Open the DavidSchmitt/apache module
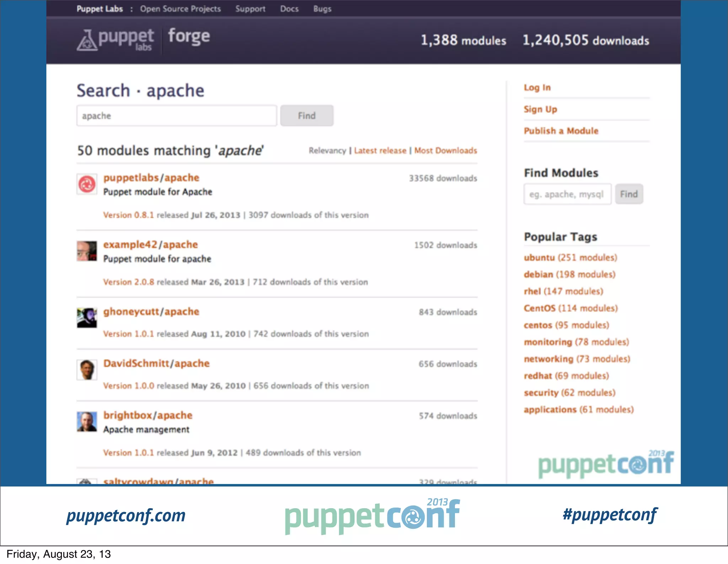The image size is (728, 564). click(156, 364)
